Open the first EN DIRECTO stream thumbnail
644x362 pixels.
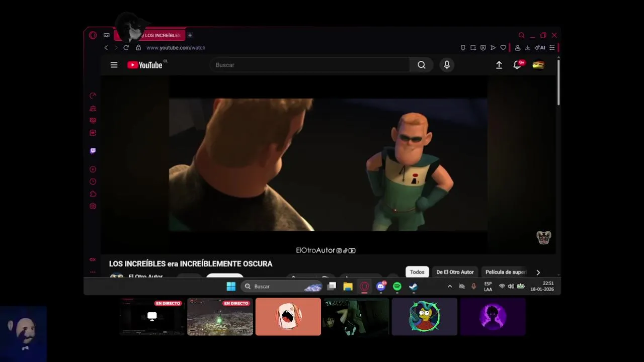click(152, 317)
